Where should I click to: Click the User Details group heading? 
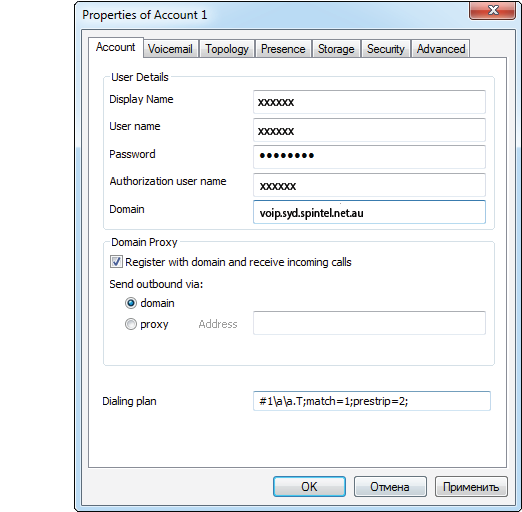140,77
